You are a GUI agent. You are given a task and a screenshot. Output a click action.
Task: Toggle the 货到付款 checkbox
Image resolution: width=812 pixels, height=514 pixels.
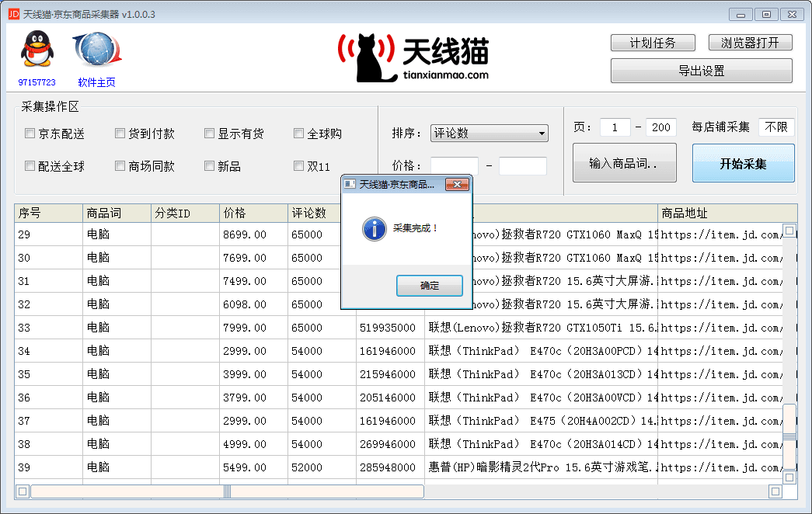[120, 134]
